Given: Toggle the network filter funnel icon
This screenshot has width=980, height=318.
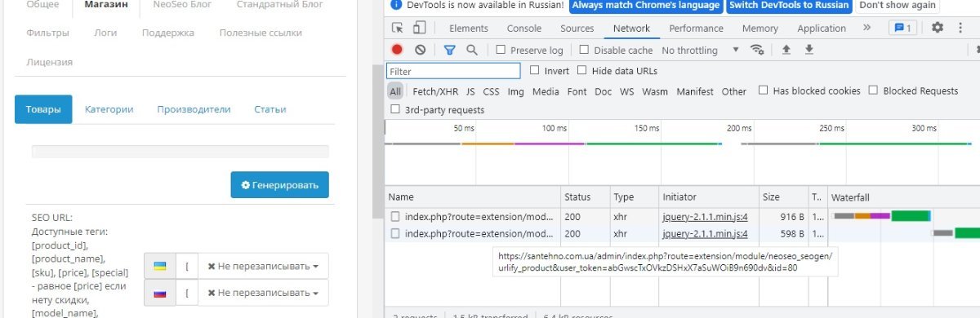Looking at the screenshot, I should coord(449,50).
